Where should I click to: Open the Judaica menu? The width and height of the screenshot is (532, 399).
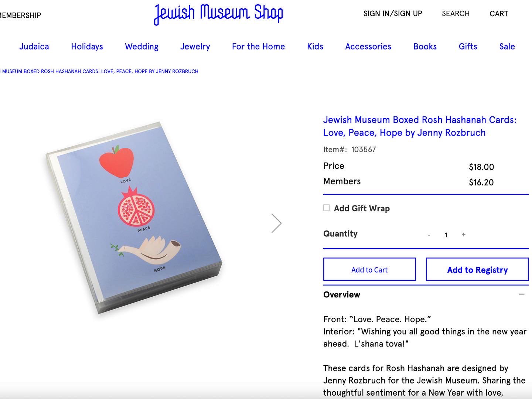(34, 47)
